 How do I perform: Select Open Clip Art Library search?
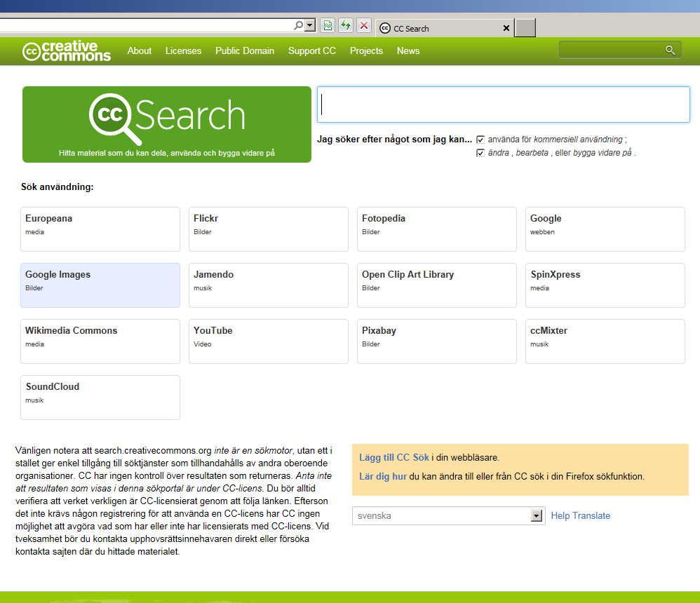[x=436, y=285]
